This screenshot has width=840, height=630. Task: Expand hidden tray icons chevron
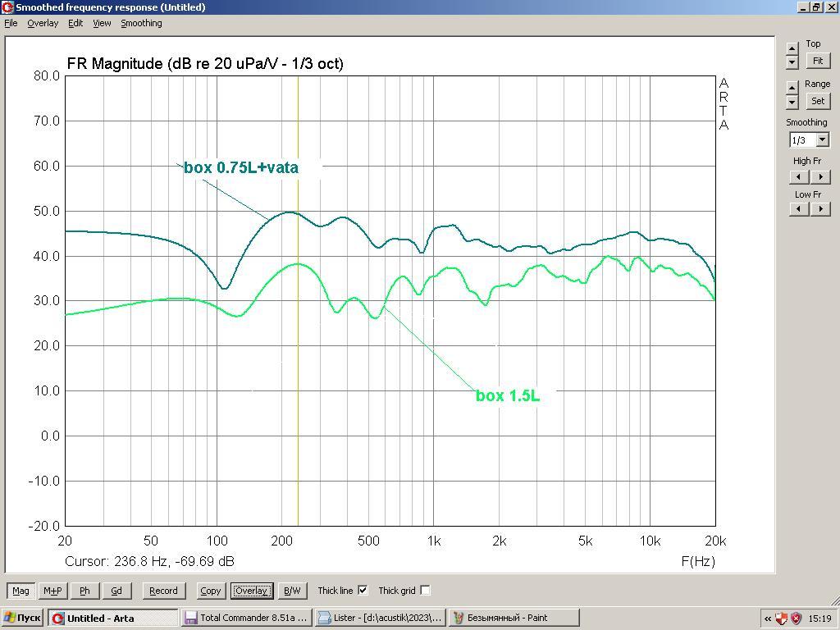click(768, 619)
